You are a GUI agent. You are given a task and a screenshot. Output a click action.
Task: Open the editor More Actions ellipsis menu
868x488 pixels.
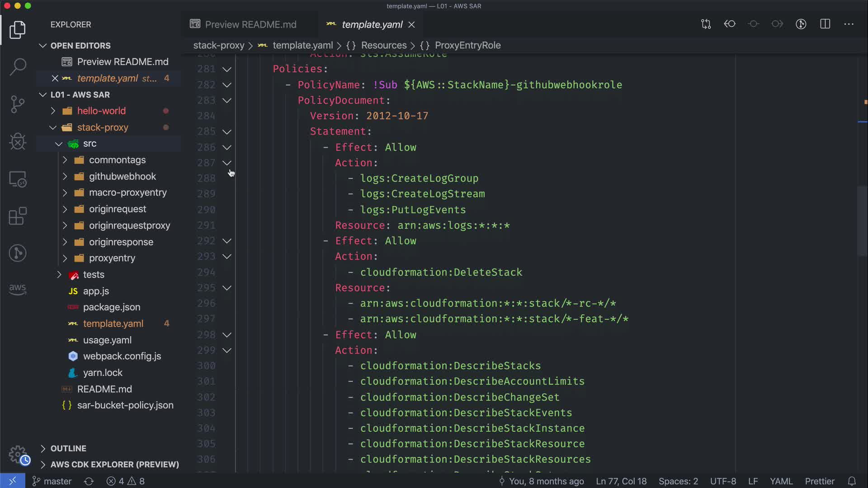pyautogui.click(x=849, y=24)
